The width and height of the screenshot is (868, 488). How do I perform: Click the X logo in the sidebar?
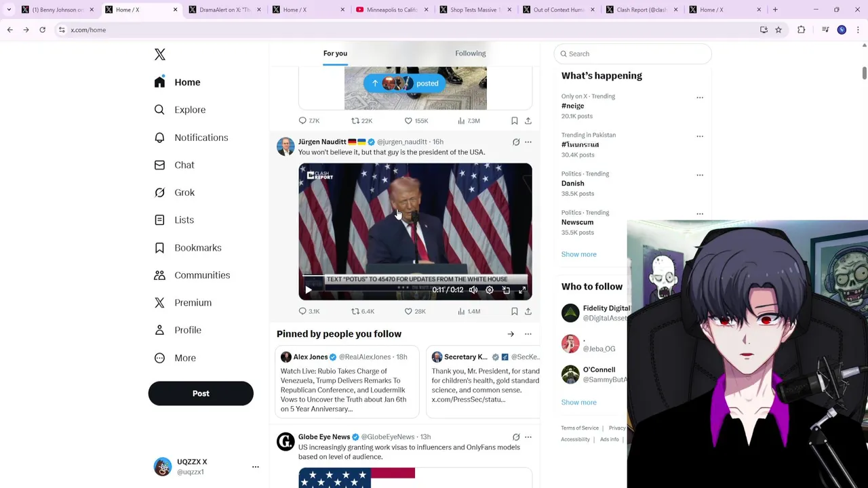(160, 54)
